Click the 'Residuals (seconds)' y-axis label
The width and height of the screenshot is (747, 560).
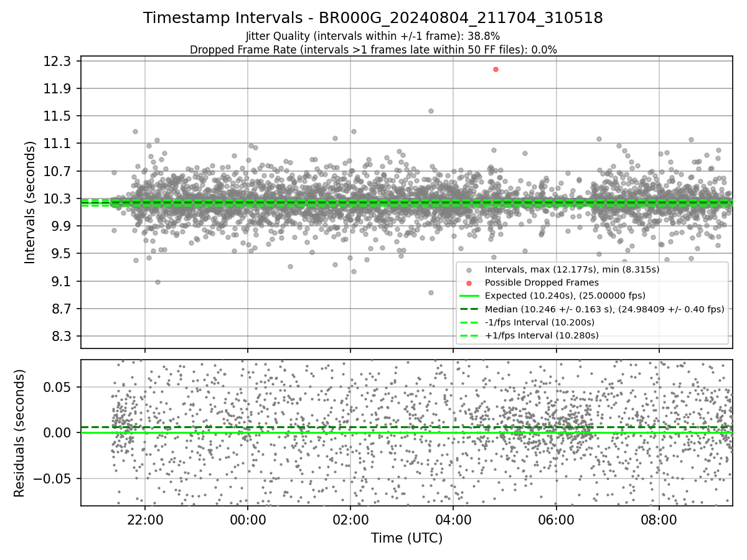[x=20, y=433]
